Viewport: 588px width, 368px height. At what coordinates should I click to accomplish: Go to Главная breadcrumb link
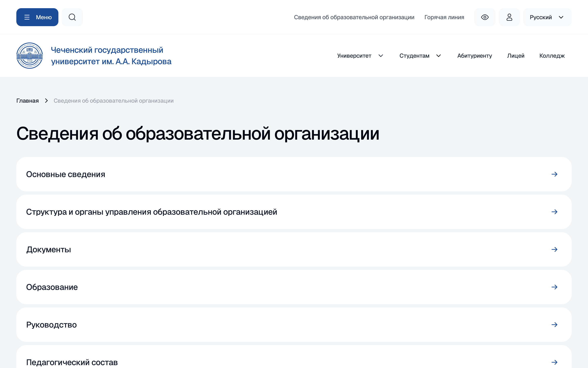pos(27,101)
